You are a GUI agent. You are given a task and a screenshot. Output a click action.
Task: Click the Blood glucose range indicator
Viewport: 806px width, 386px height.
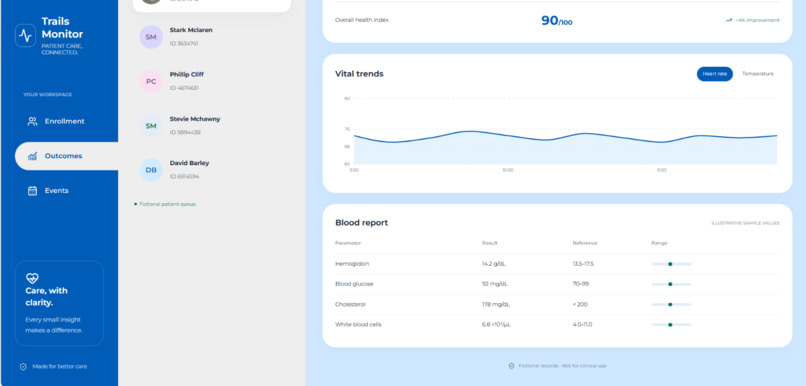coord(671,284)
